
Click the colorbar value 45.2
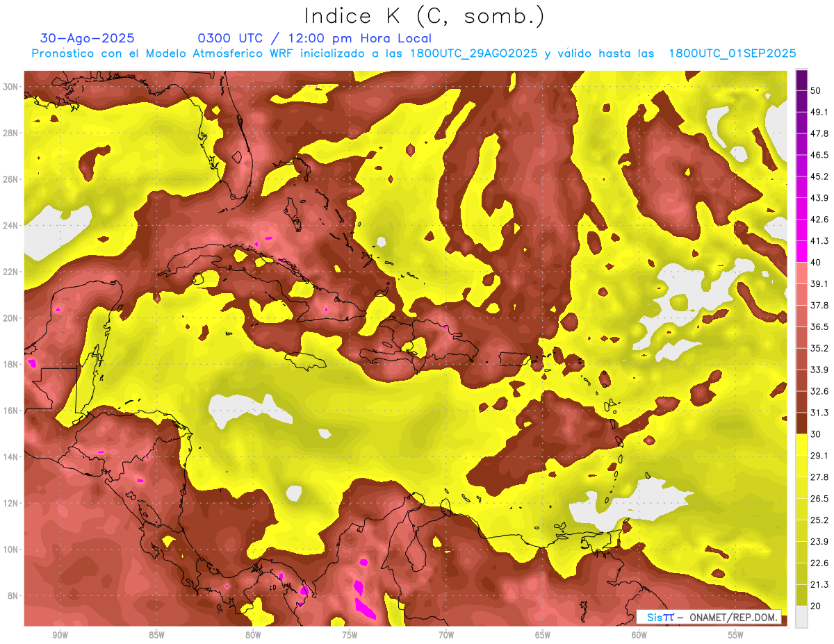point(819,176)
